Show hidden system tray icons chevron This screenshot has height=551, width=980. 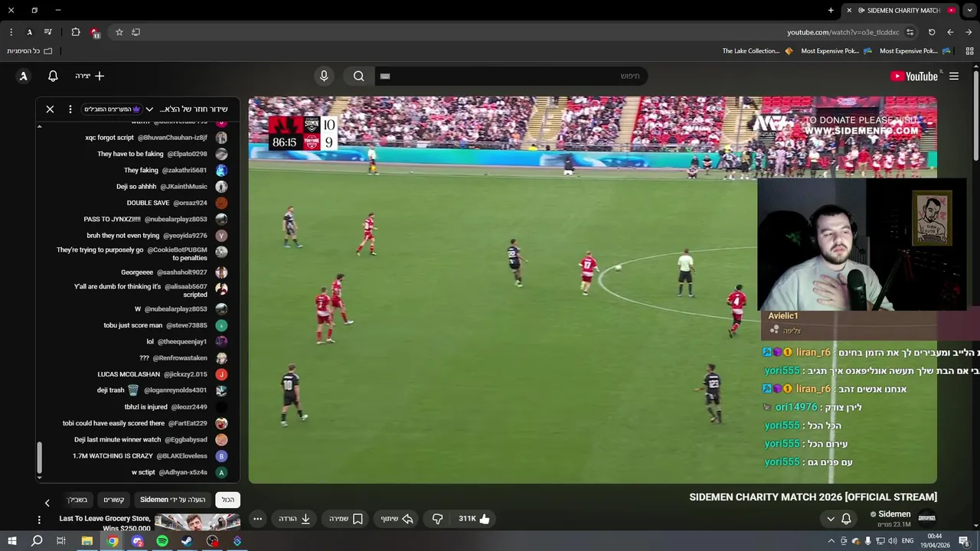click(831, 541)
